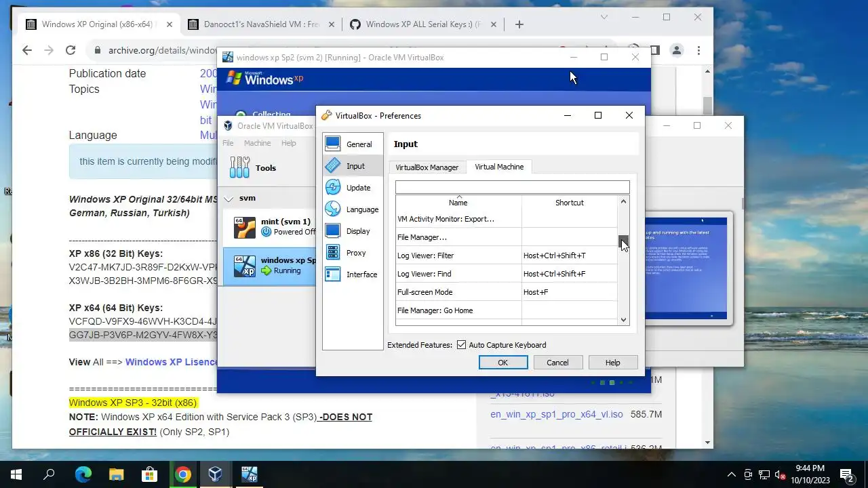This screenshot has width=868, height=488.
Task: Go back in Chrome browser
Action: point(27,50)
